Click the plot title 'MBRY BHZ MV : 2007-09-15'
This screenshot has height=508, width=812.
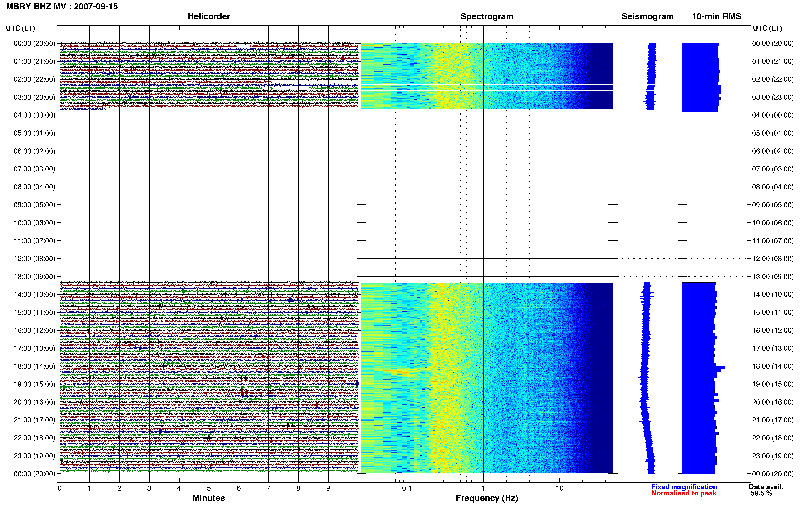pos(62,6)
